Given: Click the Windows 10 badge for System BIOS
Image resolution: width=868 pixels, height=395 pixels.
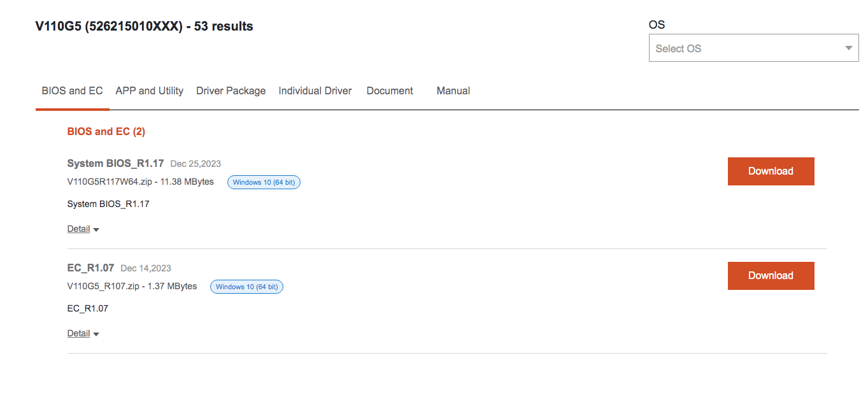Looking at the screenshot, I should [x=264, y=182].
